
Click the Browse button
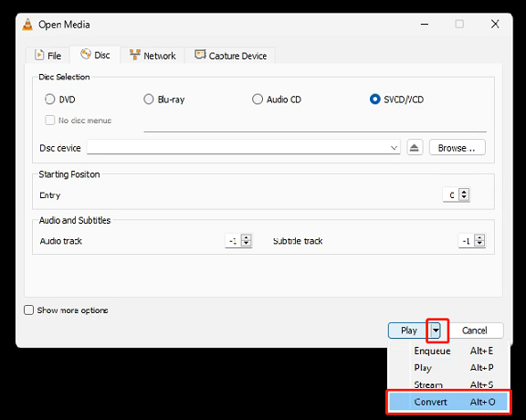tap(457, 148)
